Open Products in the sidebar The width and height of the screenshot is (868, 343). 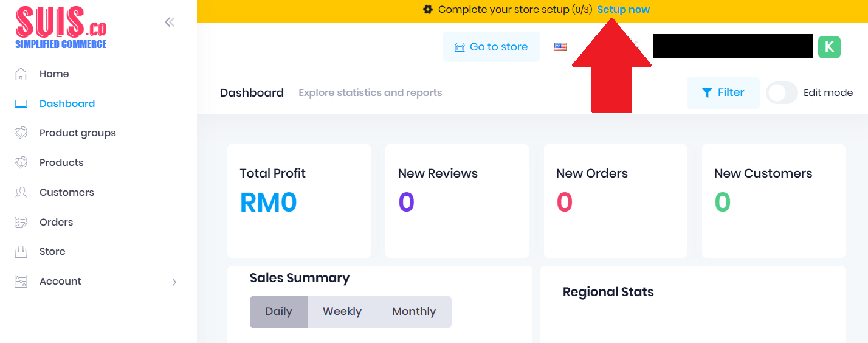[x=61, y=162]
